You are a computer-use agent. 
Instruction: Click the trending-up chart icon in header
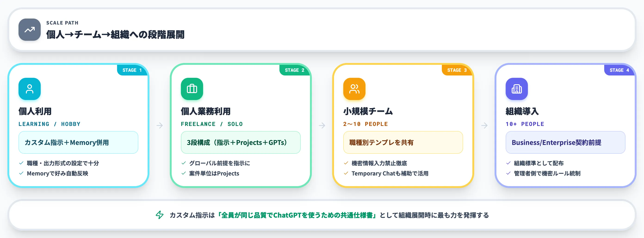[30, 30]
